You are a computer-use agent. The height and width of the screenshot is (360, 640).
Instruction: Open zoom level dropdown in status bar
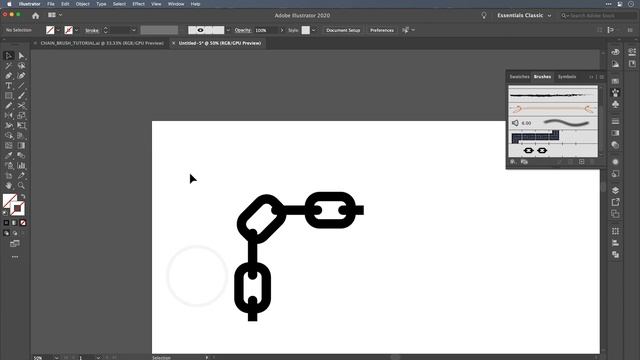(x=56, y=358)
